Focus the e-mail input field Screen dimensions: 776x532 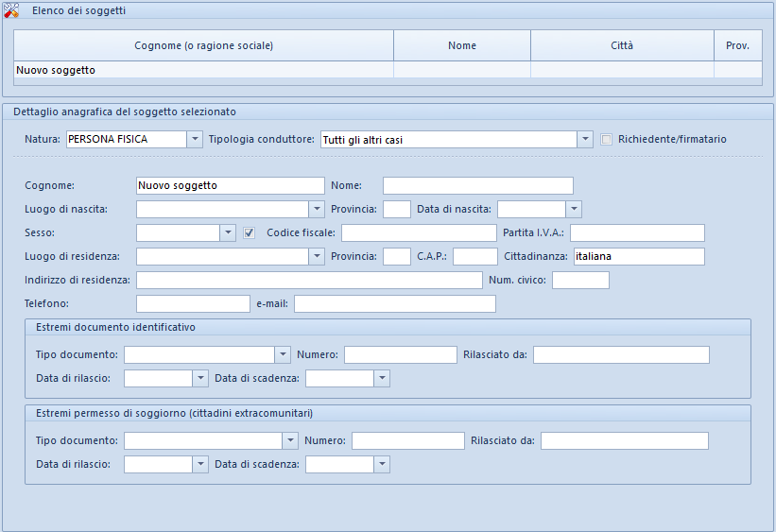(x=395, y=304)
